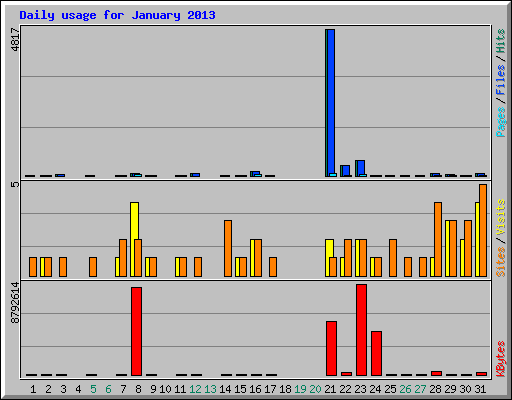The height and width of the screenshot is (400, 512).
Task: Click day label 10 on the x-axis
Action: click(165, 389)
